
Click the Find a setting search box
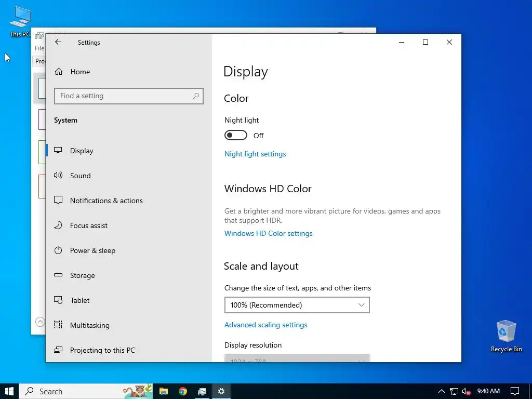click(129, 96)
